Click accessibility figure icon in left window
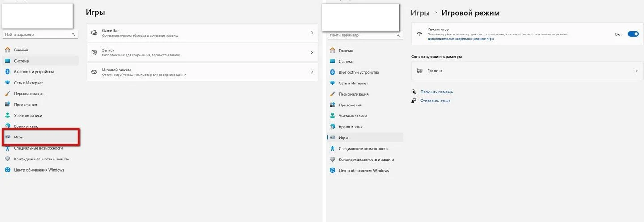The image size is (644, 222). (x=8, y=148)
